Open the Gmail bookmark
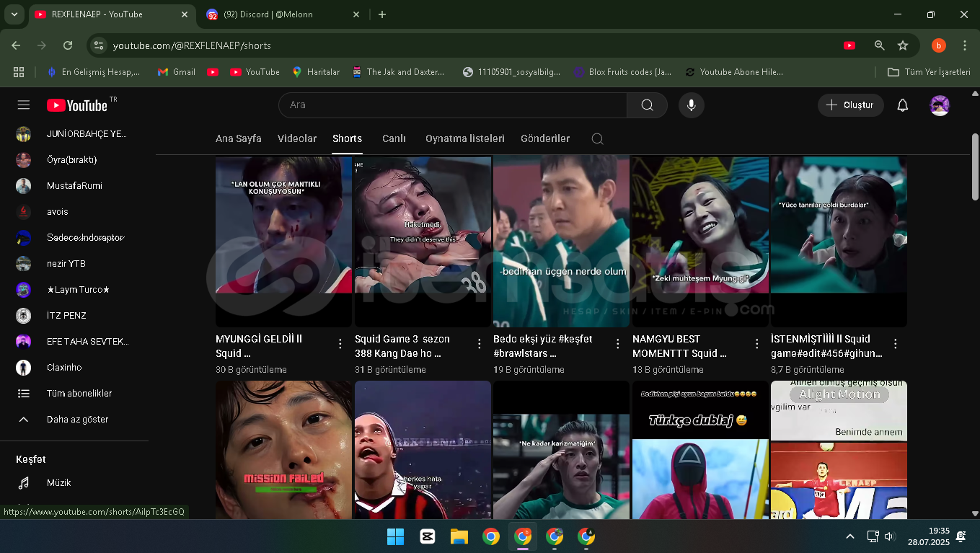 point(176,72)
